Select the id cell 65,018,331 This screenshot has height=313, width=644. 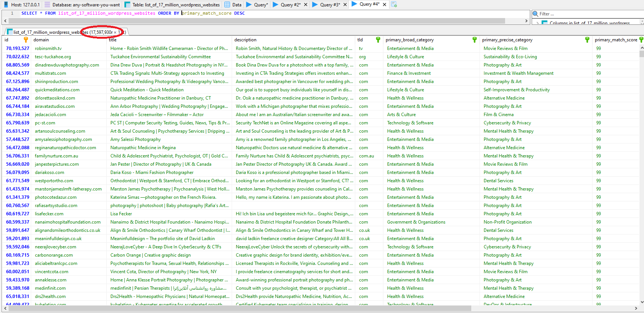(18, 296)
